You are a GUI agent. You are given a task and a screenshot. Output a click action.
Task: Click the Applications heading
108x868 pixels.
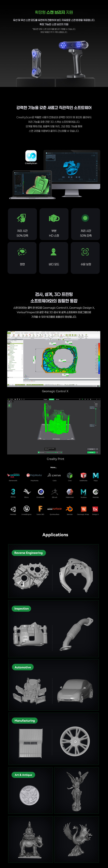pos(55,535)
